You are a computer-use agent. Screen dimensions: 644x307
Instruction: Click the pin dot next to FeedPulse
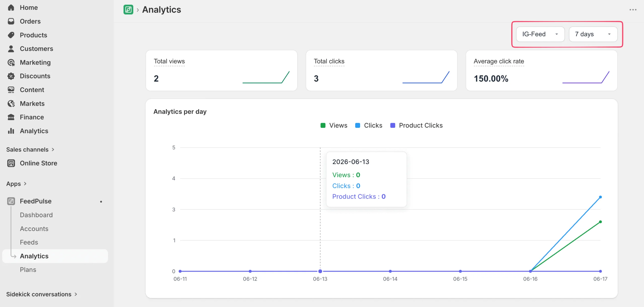coord(101,201)
